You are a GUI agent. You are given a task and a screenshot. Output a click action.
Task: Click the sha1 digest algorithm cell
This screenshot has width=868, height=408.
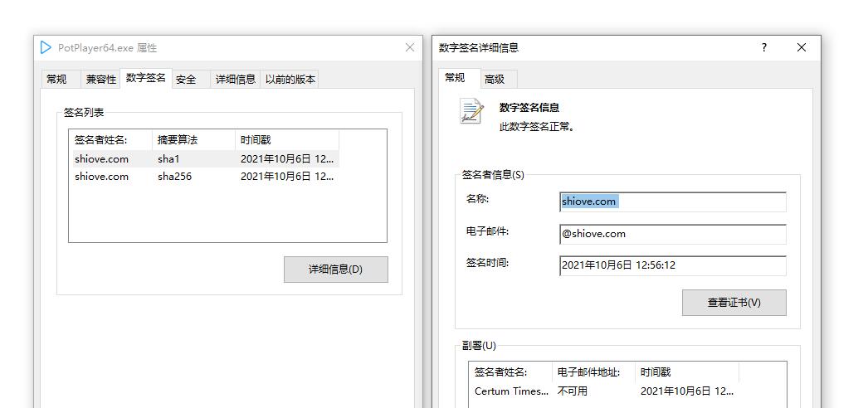(168, 158)
